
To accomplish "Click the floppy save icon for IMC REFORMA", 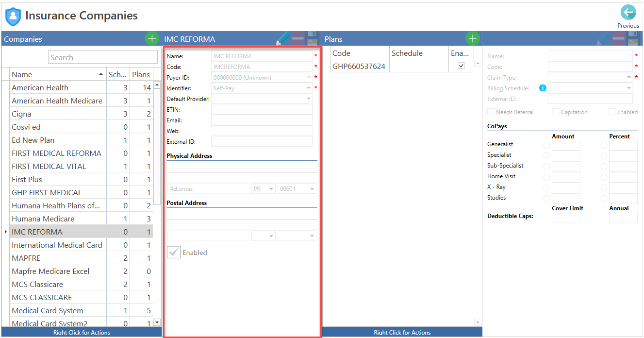I will pyautogui.click(x=312, y=38).
